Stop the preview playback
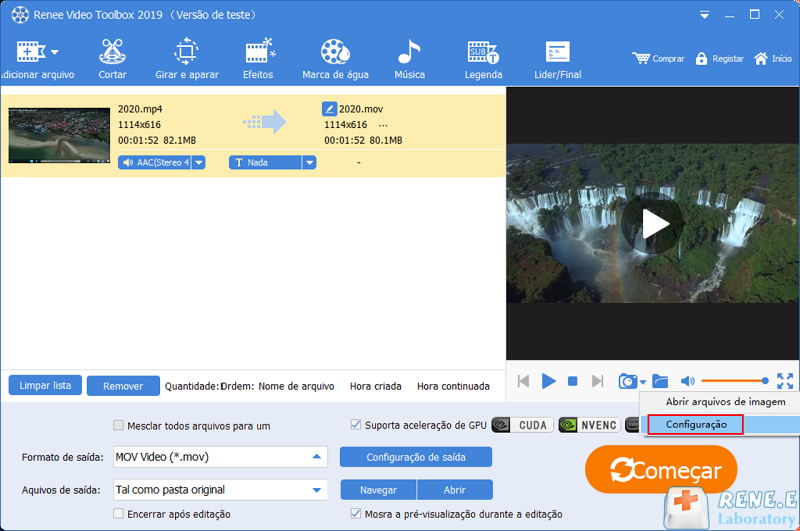800x531 pixels. click(572, 381)
